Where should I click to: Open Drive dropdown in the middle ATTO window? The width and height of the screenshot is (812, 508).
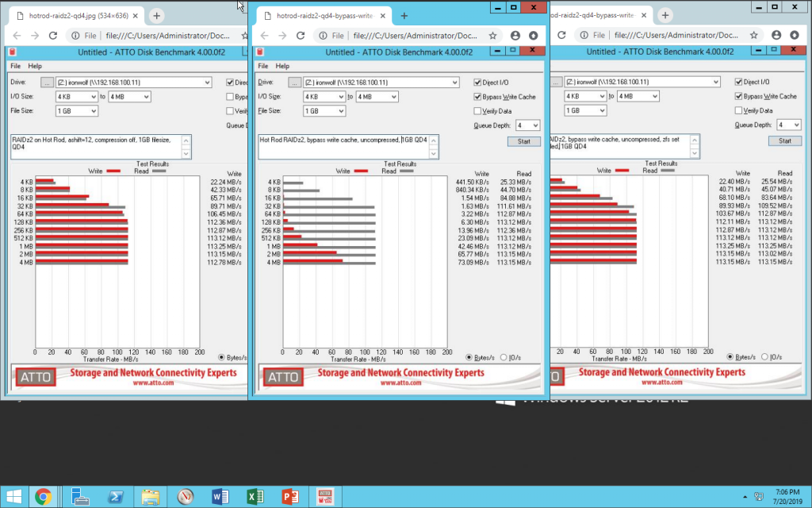point(381,83)
